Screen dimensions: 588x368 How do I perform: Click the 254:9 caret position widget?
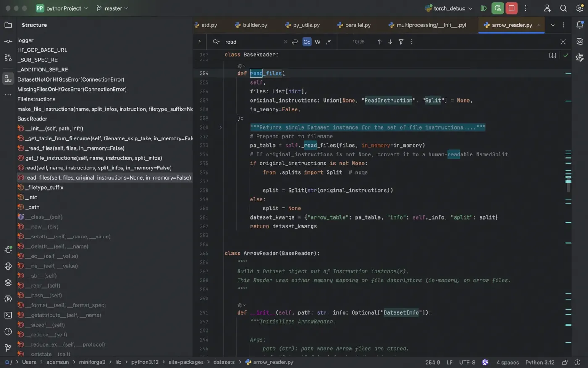click(433, 362)
